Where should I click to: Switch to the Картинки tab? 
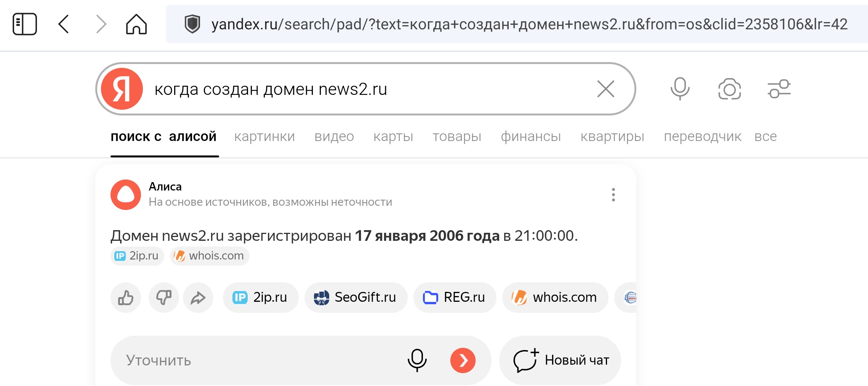pyautogui.click(x=264, y=136)
